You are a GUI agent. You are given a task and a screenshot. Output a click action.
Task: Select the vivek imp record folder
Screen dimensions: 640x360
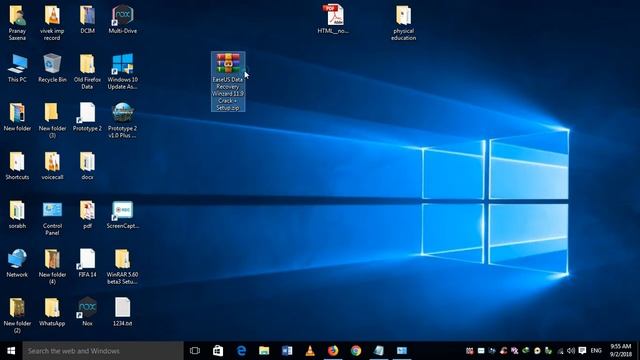coord(52,22)
